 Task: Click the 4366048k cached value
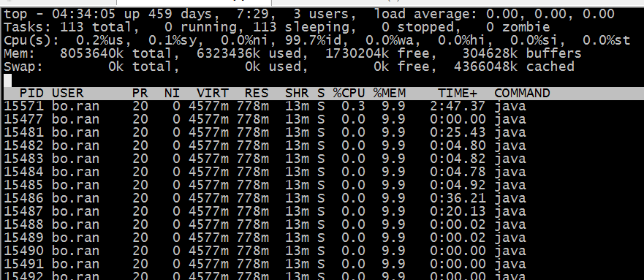pyautogui.click(x=514, y=67)
